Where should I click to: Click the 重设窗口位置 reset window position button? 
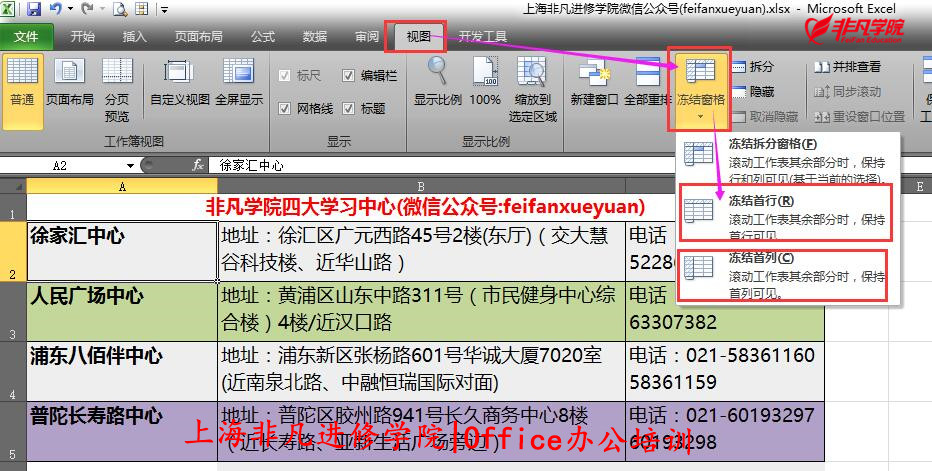(859, 117)
